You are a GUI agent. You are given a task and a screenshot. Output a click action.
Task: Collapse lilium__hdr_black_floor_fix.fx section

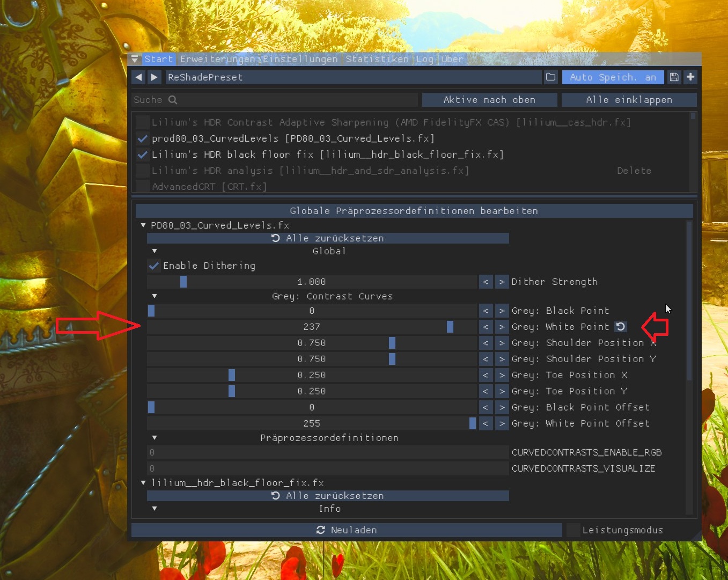click(x=143, y=483)
